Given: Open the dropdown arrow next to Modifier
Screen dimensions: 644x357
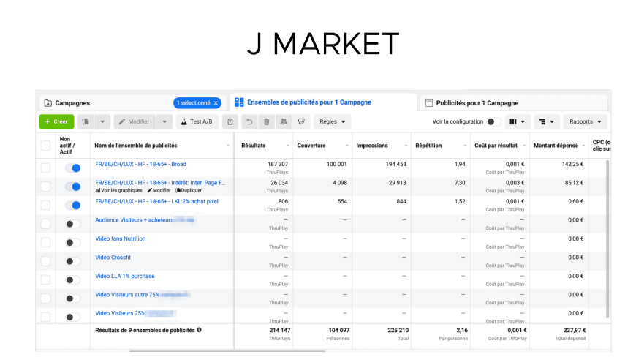Looking at the screenshot, I should click(164, 121).
